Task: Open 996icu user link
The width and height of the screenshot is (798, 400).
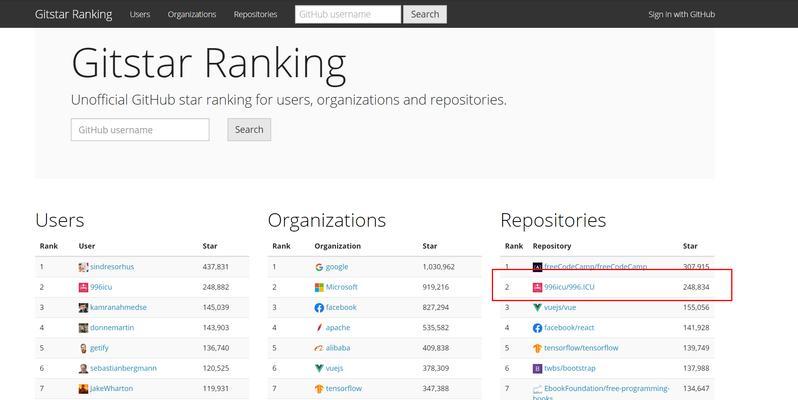Action: point(101,287)
